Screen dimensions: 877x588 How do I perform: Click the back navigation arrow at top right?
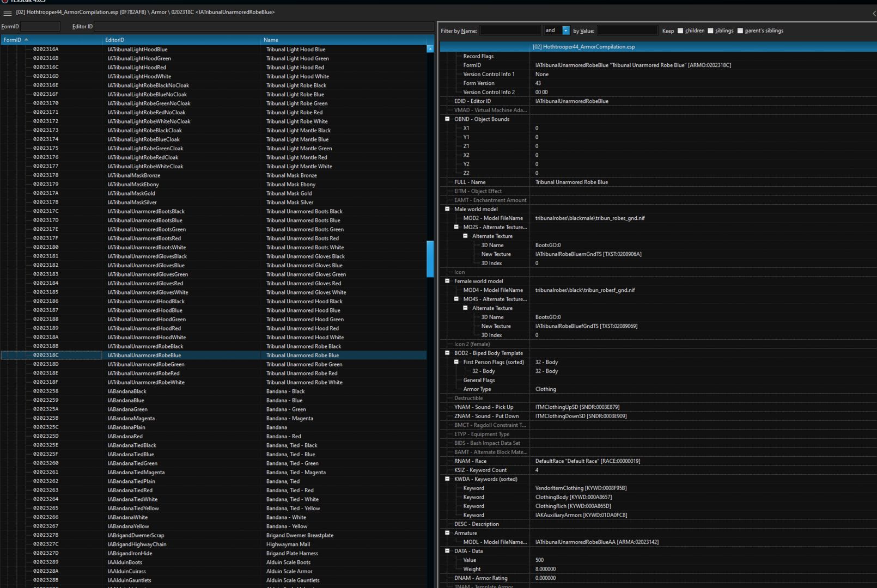pyautogui.click(x=874, y=13)
